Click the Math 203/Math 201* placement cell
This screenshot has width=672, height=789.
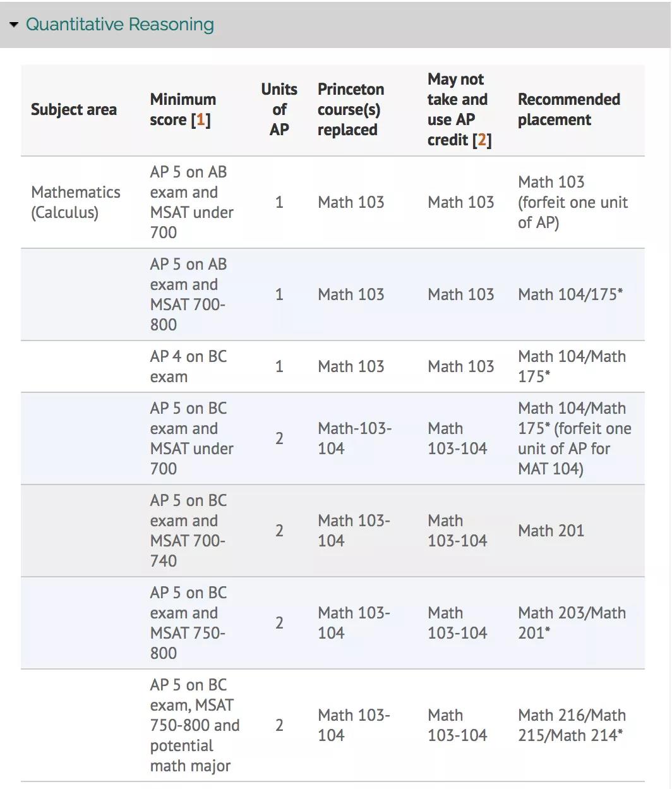coord(572,623)
